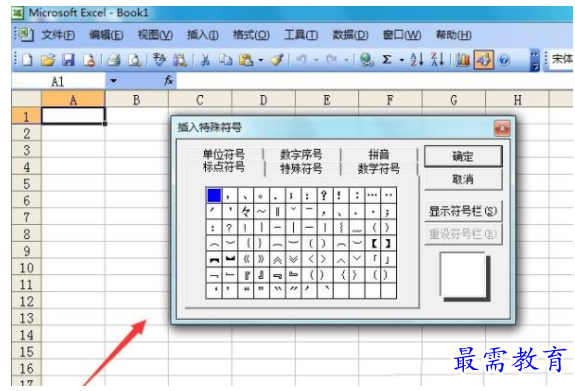The width and height of the screenshot is (575, 391).
Task: Click the Undo arrow icon
Action: click(x=301, y=60)
